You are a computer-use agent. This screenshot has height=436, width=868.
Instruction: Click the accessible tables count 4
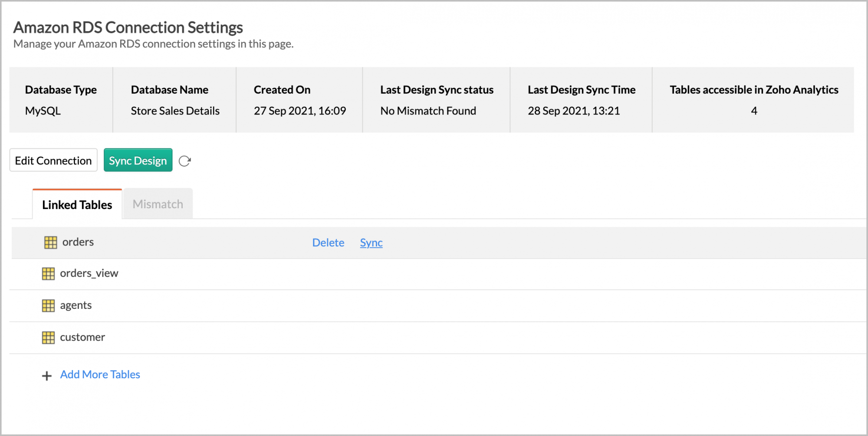pyautogui.click(x=754, y=111)
